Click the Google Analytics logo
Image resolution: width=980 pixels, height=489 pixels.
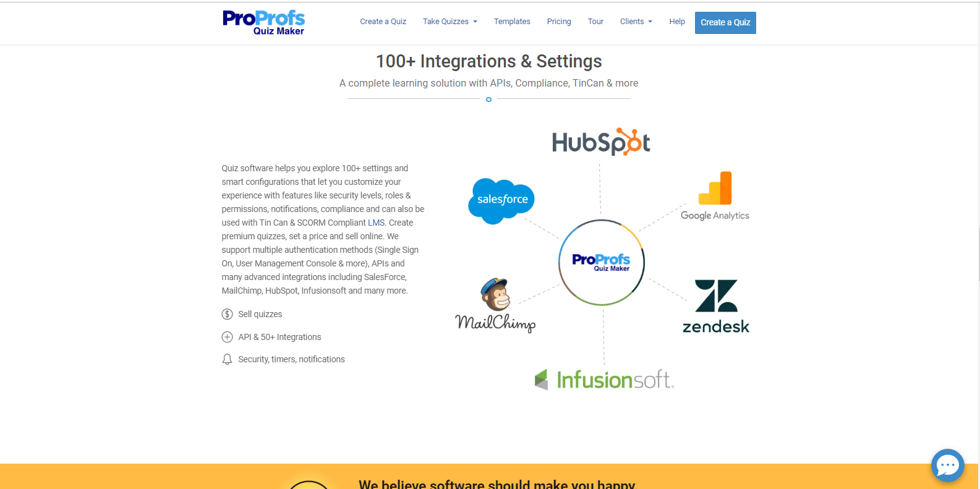click(715, 196)
